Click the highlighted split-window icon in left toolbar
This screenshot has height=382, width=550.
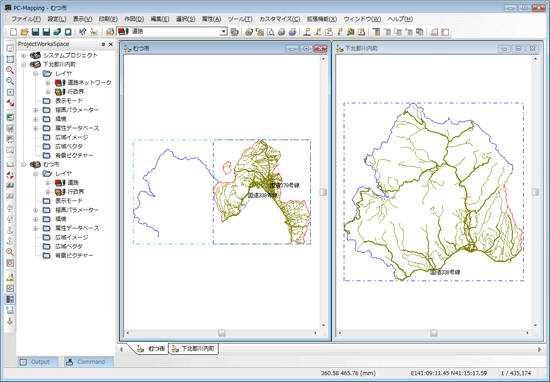[10, 299]
